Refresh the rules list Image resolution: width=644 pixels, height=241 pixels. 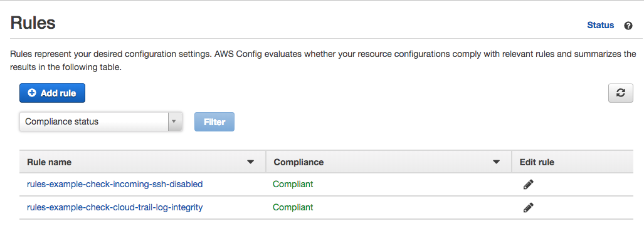621,93
